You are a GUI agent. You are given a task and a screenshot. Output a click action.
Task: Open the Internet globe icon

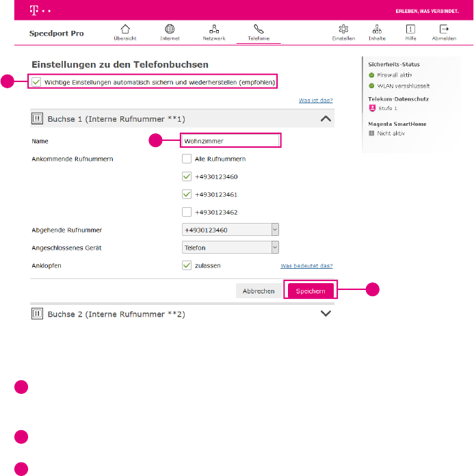click(x=170, y=29)
